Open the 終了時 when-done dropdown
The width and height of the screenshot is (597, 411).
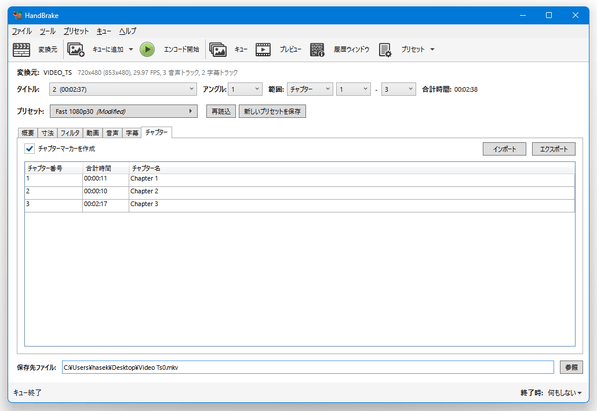(565, 393)
